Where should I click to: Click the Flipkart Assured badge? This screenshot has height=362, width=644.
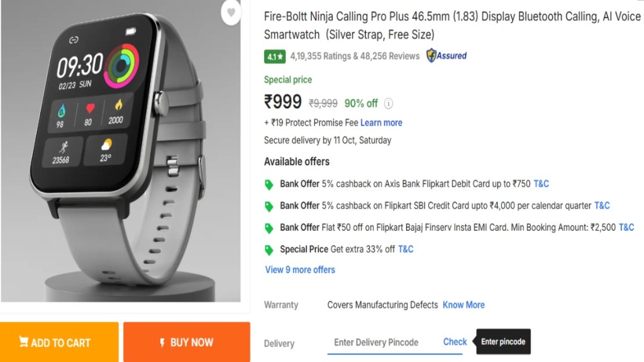pyautogui.click(x=447, y=56)
